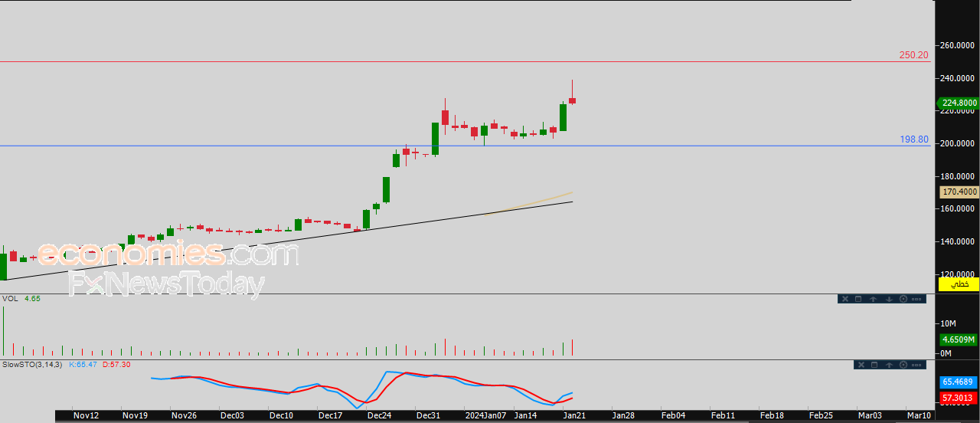The height and width of the screenshot is (423, 980).
Task: Select the latest red candlestick
Action: [x=572, y=100]
